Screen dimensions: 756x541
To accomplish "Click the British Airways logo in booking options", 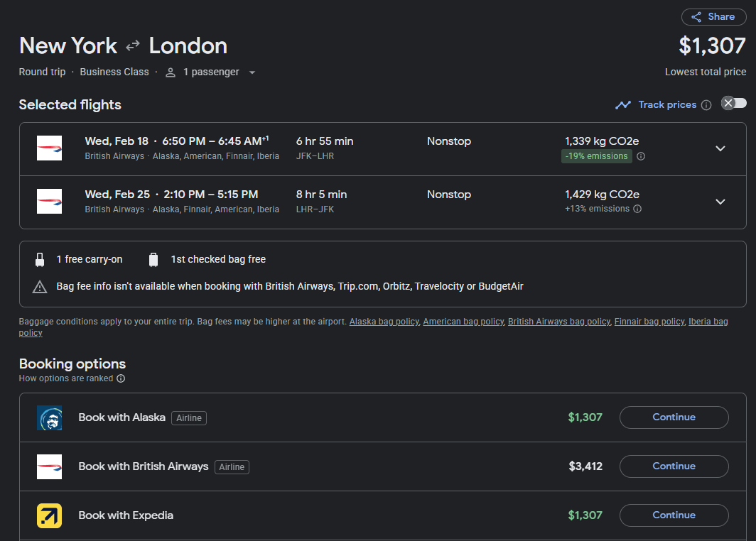I will (49, 466).
